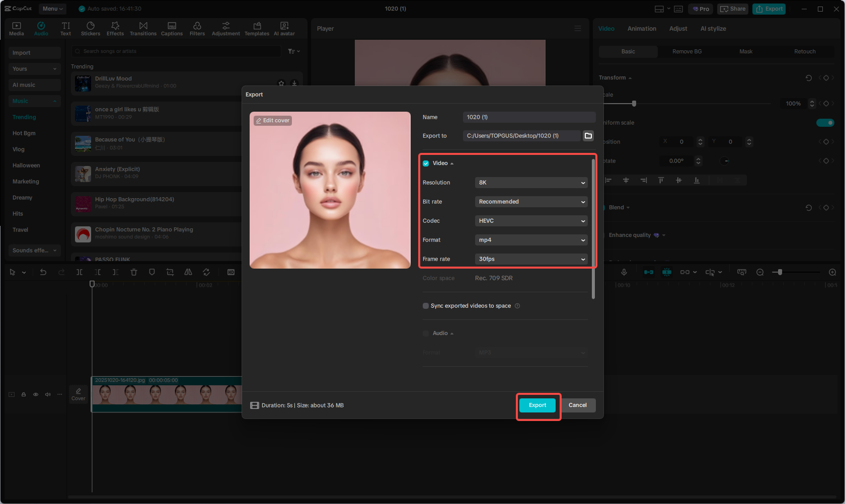Click the microphone record icon

pos(624,272)
